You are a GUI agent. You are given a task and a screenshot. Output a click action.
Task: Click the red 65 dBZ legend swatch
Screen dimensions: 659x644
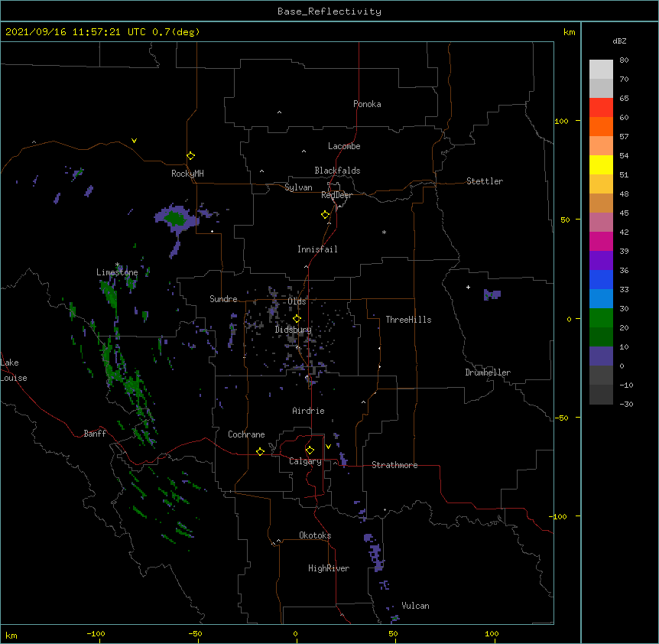[x=601, y=107]
